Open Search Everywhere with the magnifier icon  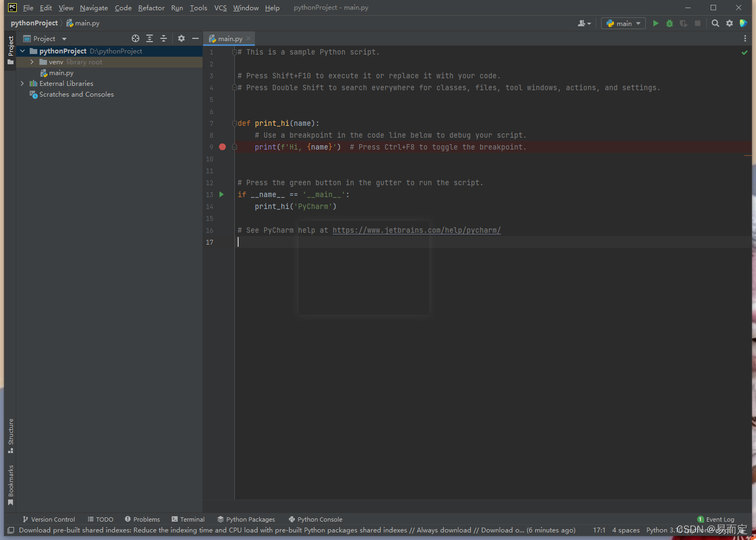point(715,23)
